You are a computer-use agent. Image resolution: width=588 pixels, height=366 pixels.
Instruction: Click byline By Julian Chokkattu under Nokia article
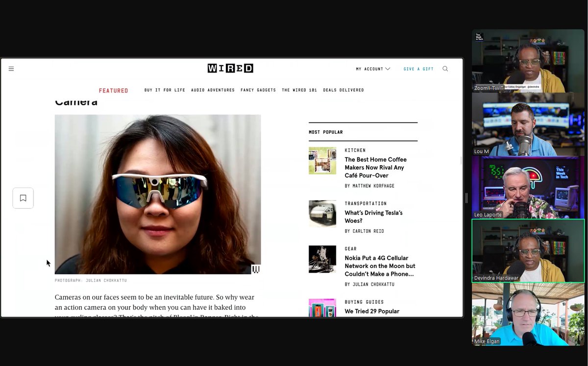pos(369,285)
